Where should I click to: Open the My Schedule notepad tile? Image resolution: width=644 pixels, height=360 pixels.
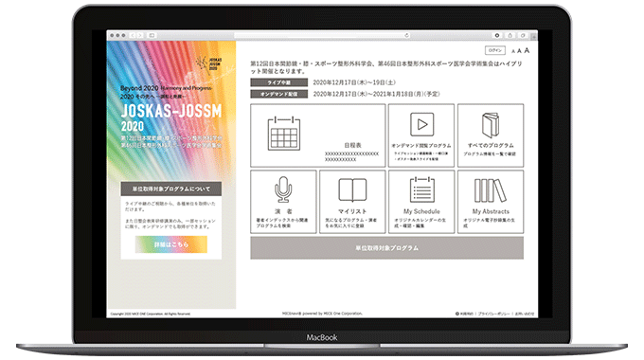(x=421, y=202)
